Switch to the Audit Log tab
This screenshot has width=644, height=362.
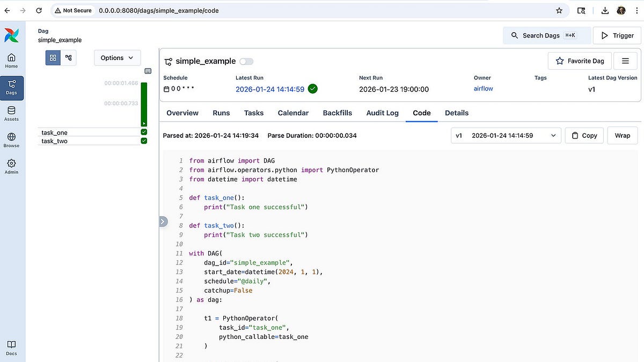(383, 113)
